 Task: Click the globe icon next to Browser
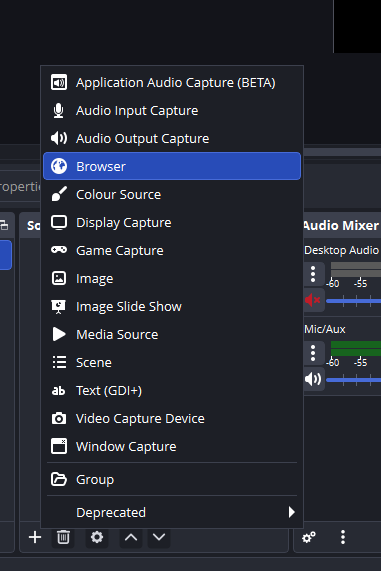[x=59, y=166]
